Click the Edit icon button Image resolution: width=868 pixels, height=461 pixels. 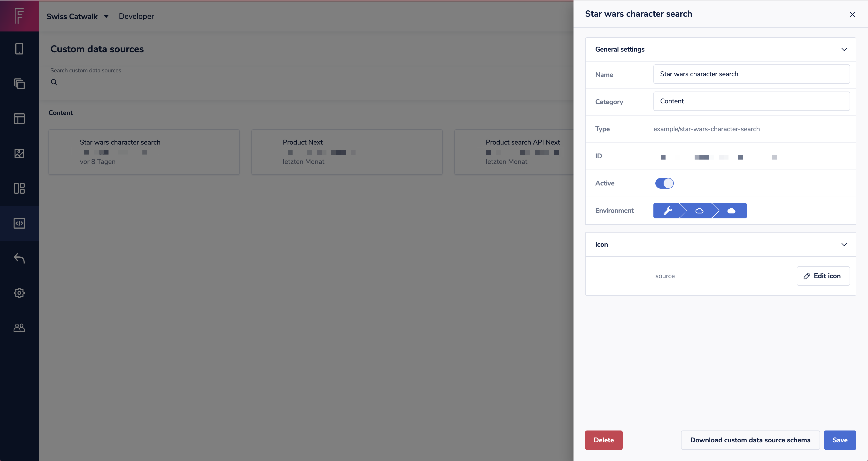[x=823, y=276]
